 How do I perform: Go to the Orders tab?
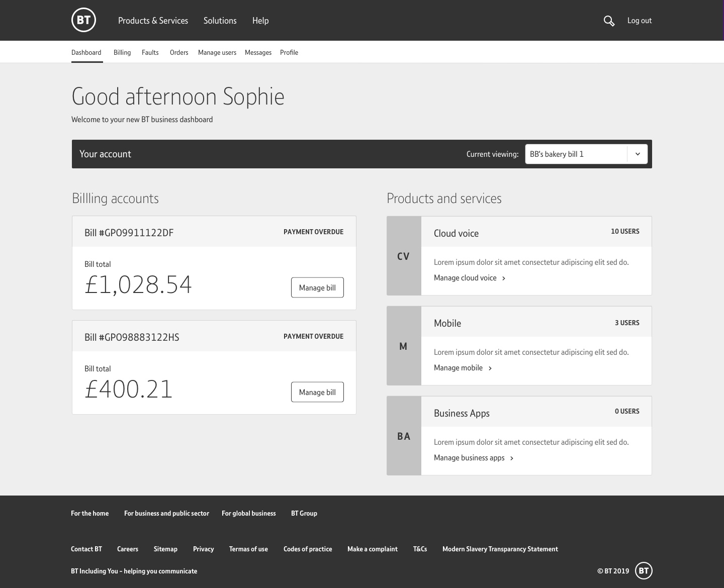pyautogui.click(x=179, y=52)
